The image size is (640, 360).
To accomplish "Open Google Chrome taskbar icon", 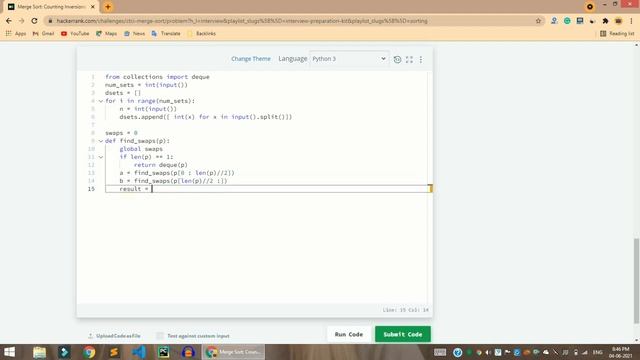I will click(89, 352).
